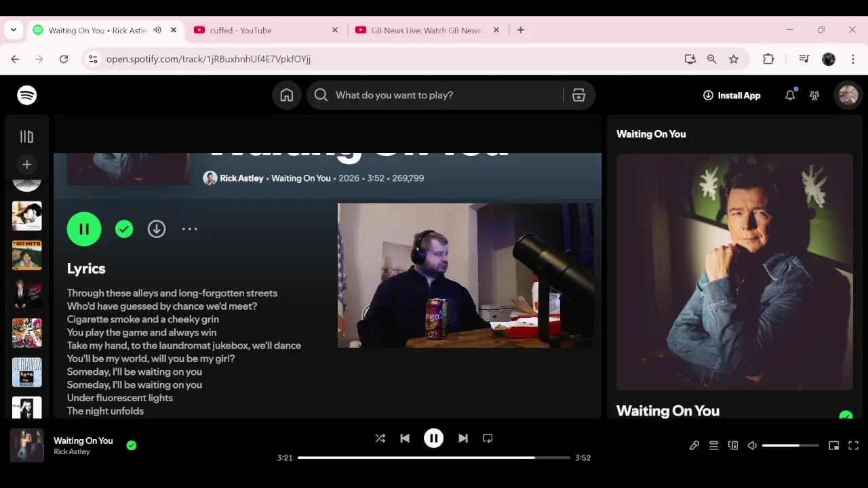Toggle saved checkmark beside download icon
The image size is (868, 488).
(124, 229)
